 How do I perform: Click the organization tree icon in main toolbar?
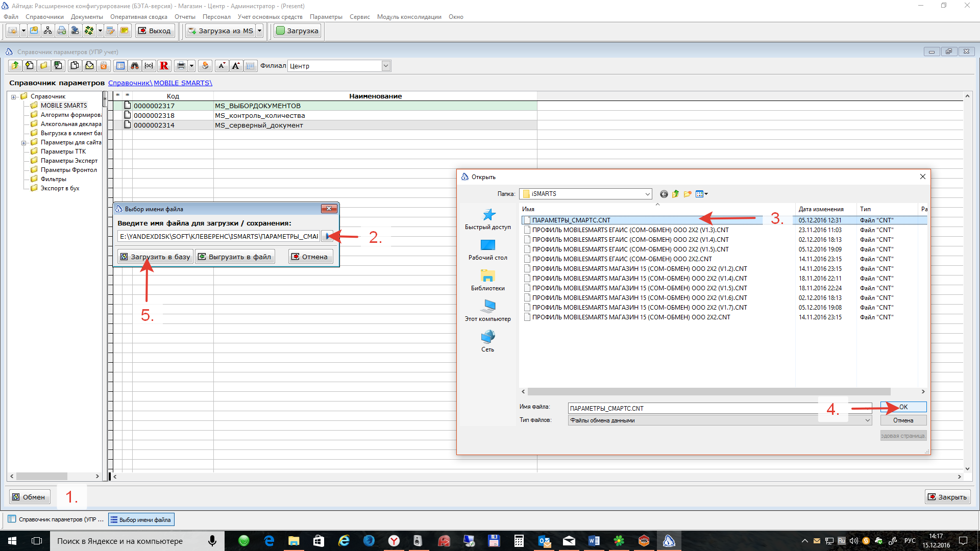coord(47,31)
